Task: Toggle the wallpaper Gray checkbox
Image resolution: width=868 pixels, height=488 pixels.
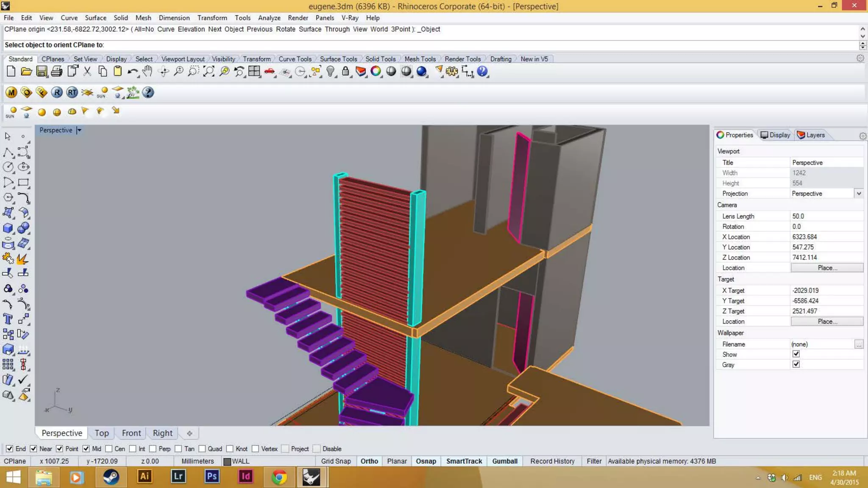Action: point(796,364)
